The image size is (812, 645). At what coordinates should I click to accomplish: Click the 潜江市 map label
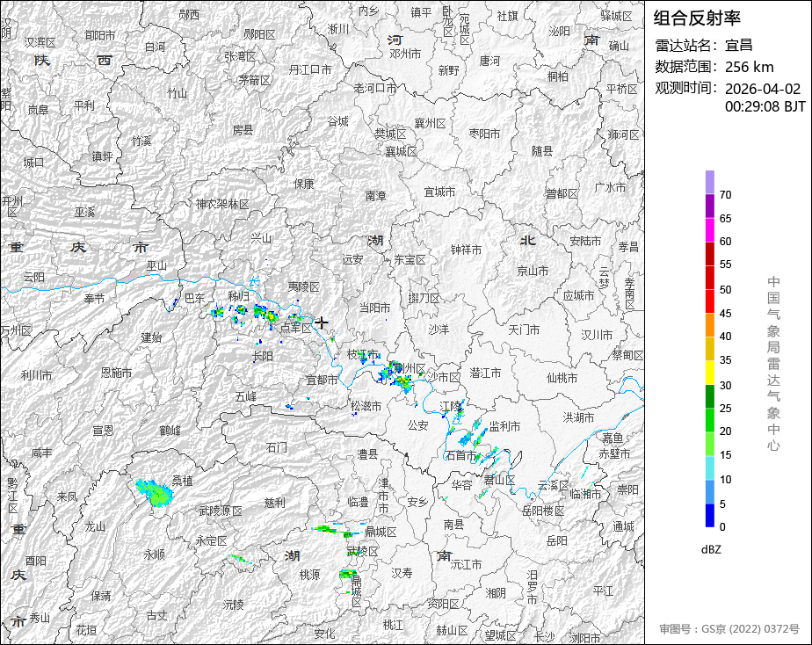(485, 373)
